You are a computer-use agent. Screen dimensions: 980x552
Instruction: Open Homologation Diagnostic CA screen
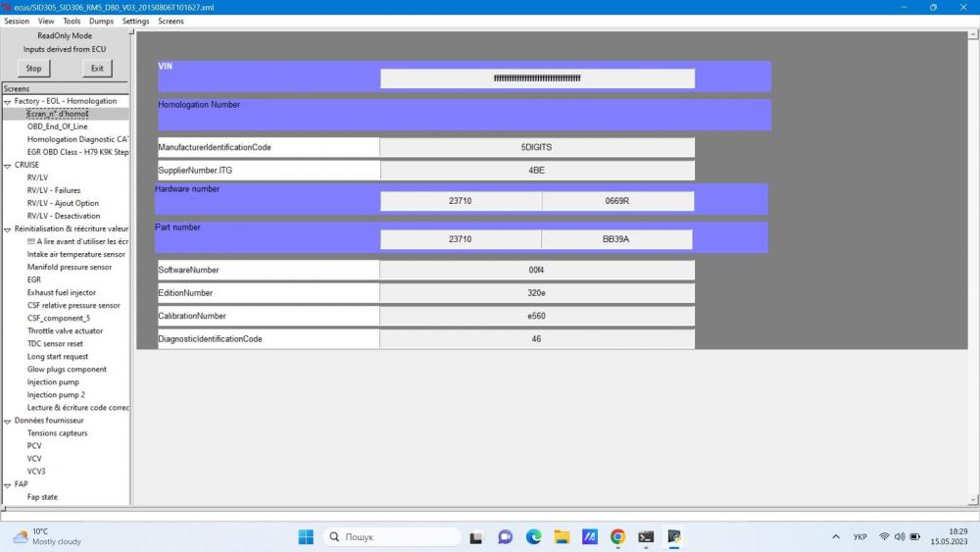tap(77, 139)
